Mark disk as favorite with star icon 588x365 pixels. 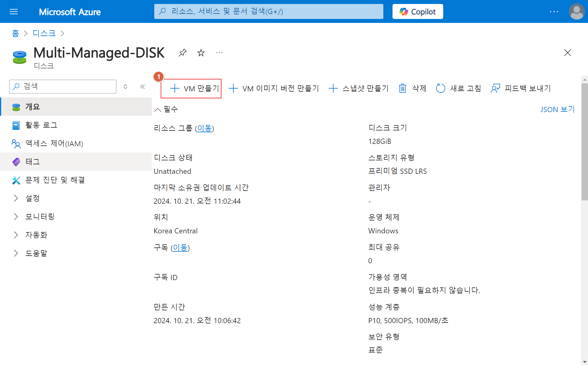[x=201, y=53]
